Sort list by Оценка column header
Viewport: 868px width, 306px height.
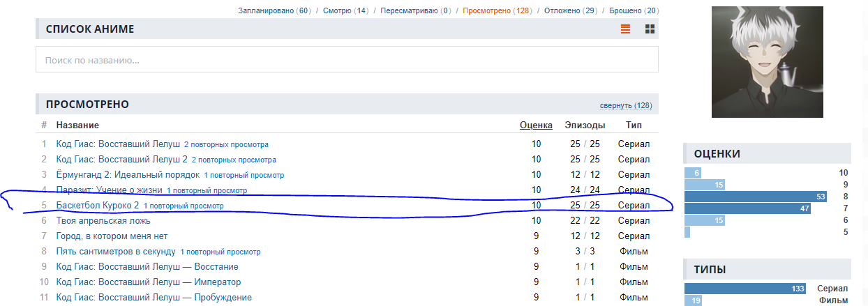(x=536, y=125)
